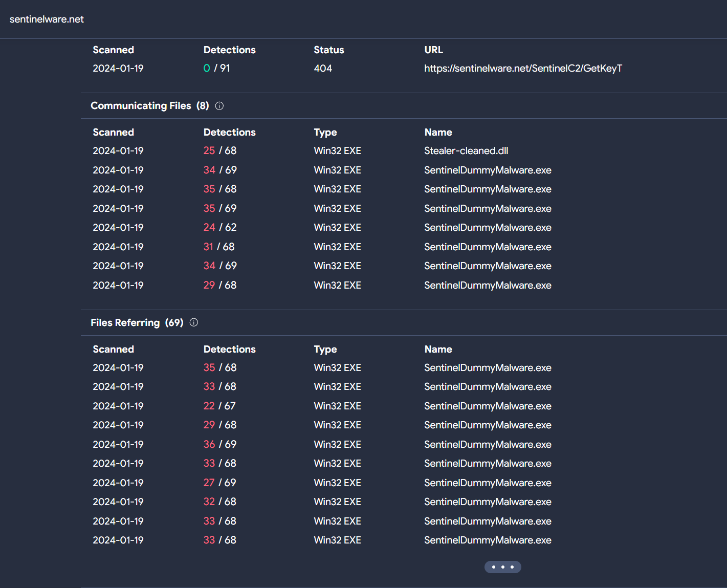Click Detections column header in Files Referring table
The width and height of the screenshot is (727, 588).
click(229, 350)
